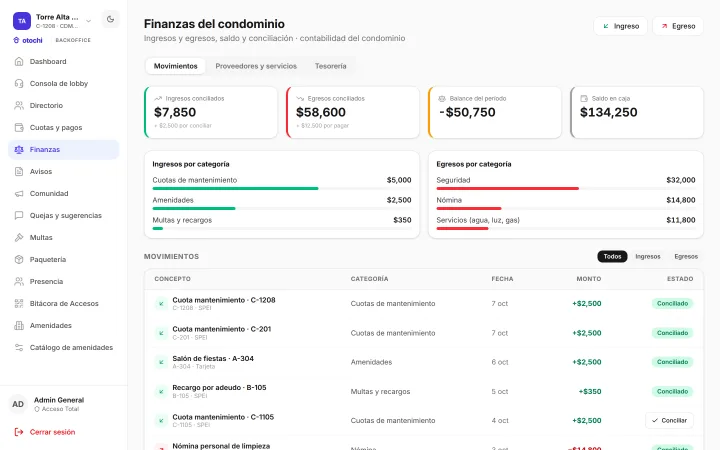720x450 pixels.
Task: Open Cuota mantenimiento · C-1208 movement
Action: pyautogui.click(x=224, y=300)
